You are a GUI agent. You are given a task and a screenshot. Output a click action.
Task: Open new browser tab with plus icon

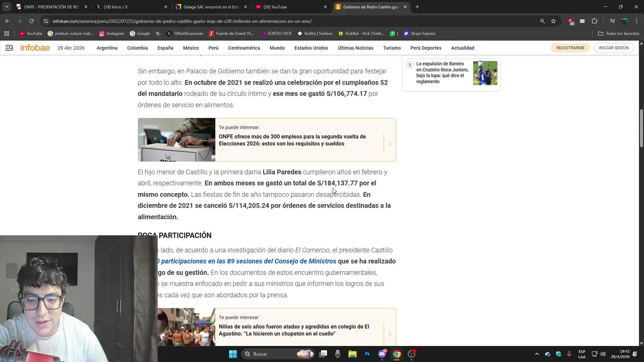tap(417, 7)
